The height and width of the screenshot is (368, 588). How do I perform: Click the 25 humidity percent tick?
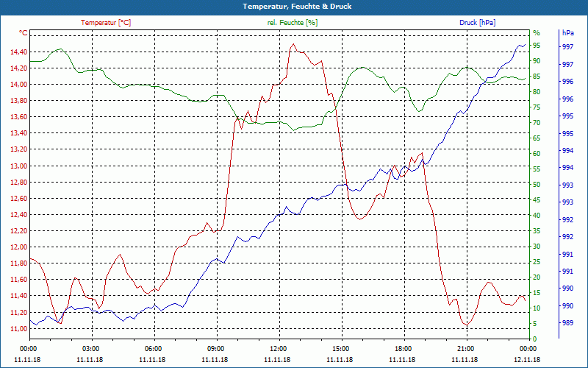pyautogui.click(x=537, y=262)
